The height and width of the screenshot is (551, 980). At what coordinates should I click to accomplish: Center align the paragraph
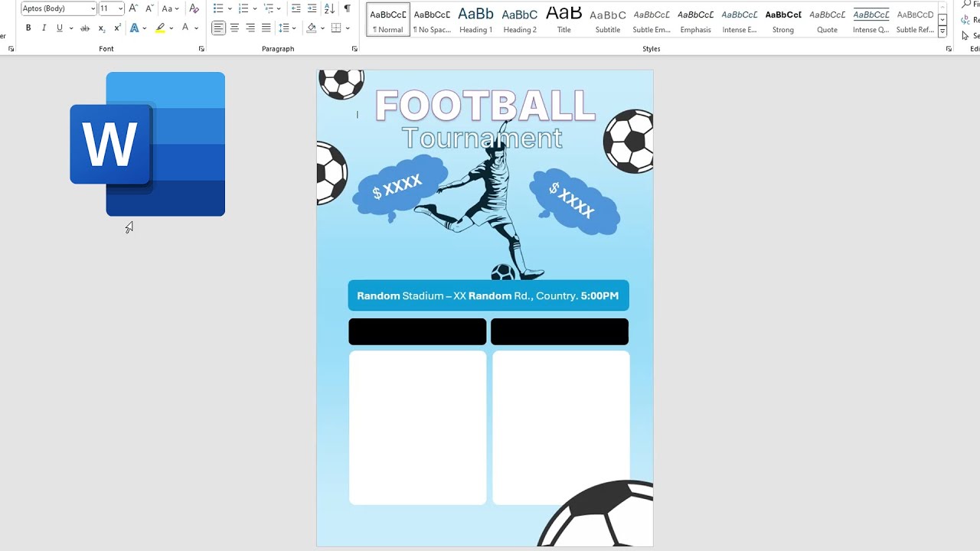(x=234, y=28)
